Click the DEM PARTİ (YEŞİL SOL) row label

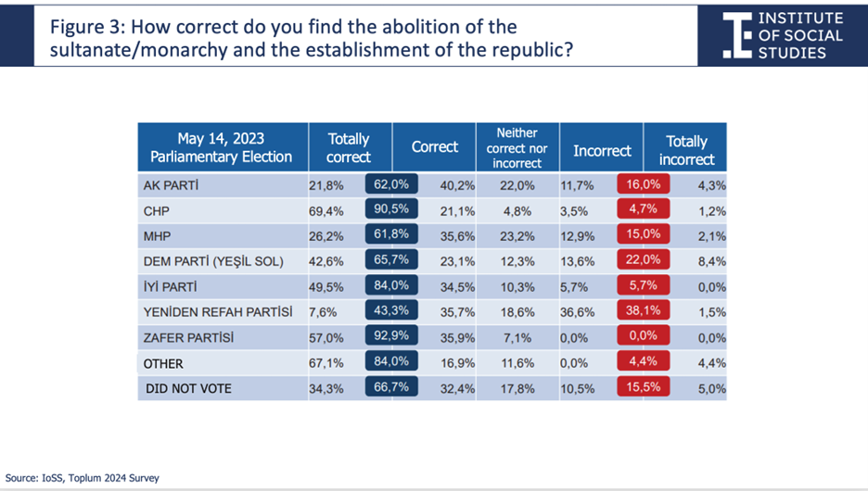pyautogui.click(x=213, y=261)
